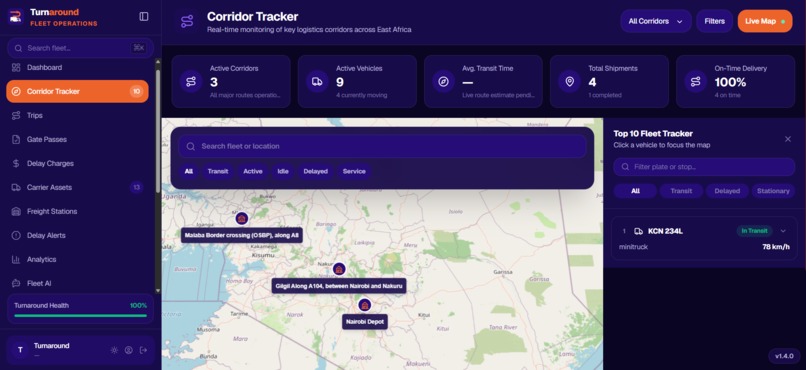Image resolution: width=806 pixels, height=370 pixels.
Task: Click the Filter plate or stop field
Action: click(x=704, y=167)
